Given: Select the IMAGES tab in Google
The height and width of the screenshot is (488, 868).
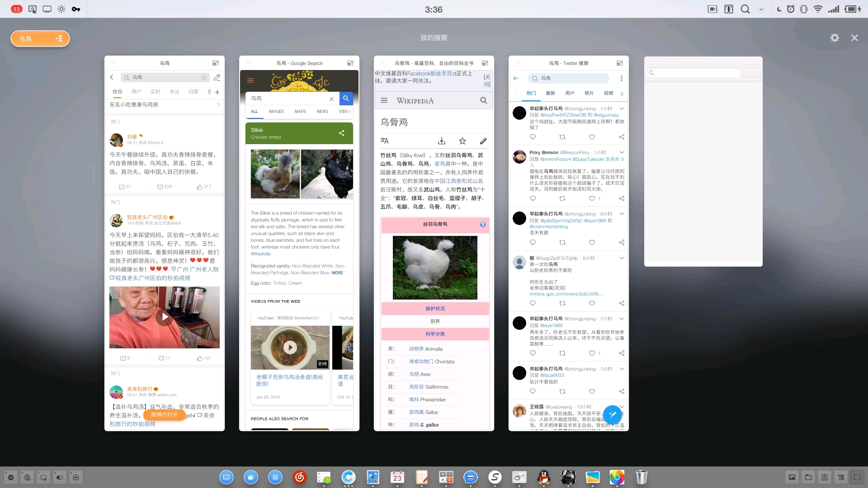Looking at the screenshot, I should click(276, 112).
